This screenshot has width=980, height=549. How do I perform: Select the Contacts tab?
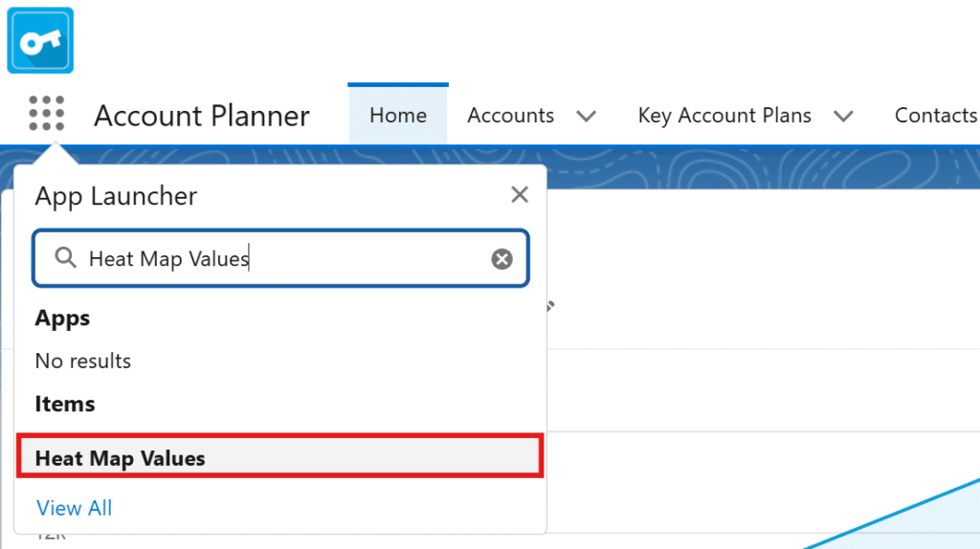(x=935, y=115)
